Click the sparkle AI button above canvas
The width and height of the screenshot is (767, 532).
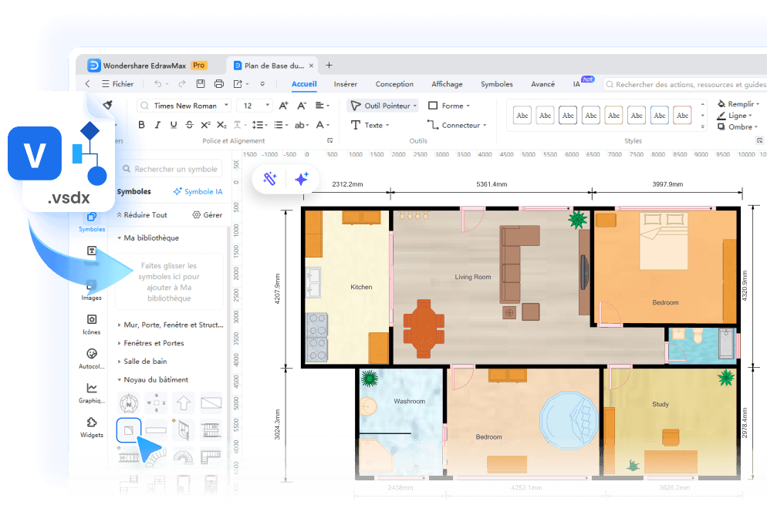(x=301, y=179)
